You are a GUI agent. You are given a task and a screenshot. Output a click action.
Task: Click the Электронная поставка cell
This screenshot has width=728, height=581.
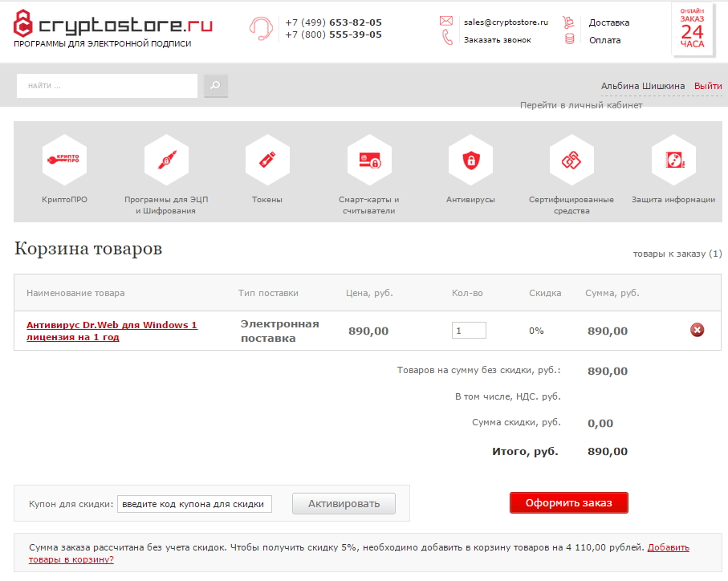click(x=280, y=331)
